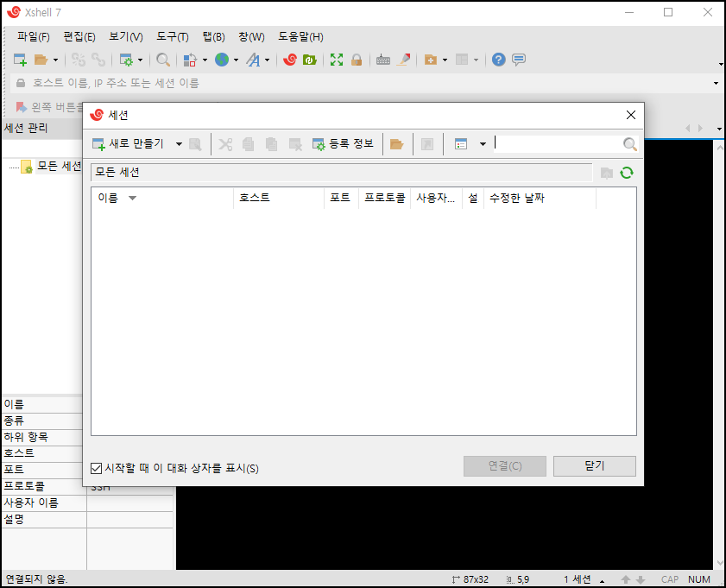Screen dimensions: 726x588
Task: Click 새로 만들기 in the sessions dialog
Action: (x=128, y=144)
